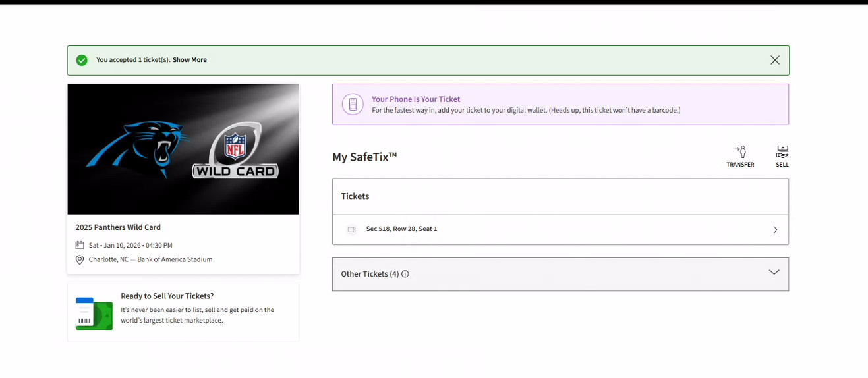Click the Bank of America Stadium text
868x378 pixels.
pyautogui.click(x=175, y=259)
